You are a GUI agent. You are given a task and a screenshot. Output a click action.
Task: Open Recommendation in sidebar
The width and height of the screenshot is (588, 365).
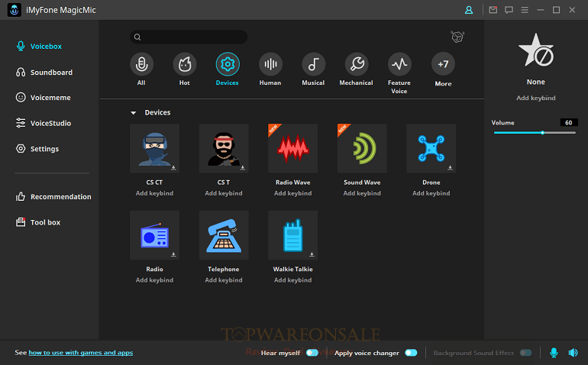point(53,196)
